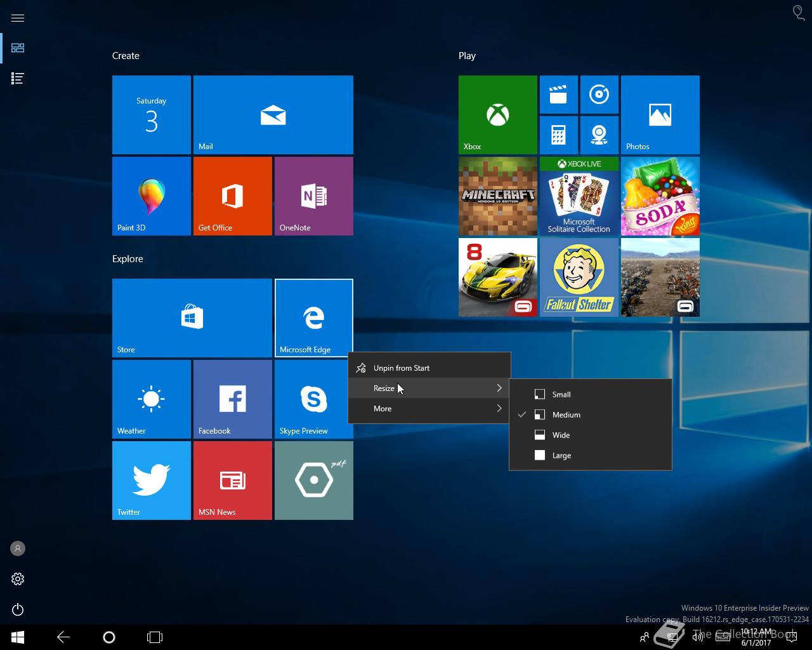The image size is (812, 650).
Task: Open the Get Office tile
Action: [233, 196]
